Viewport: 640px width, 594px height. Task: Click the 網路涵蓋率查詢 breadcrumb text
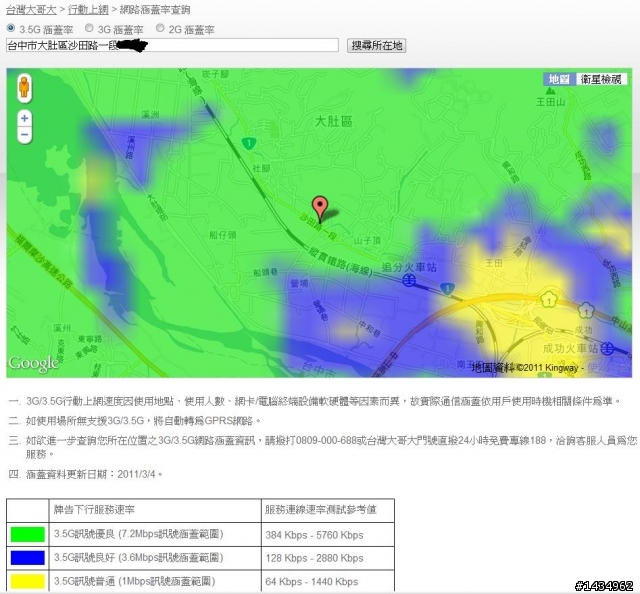pos(155,9)
